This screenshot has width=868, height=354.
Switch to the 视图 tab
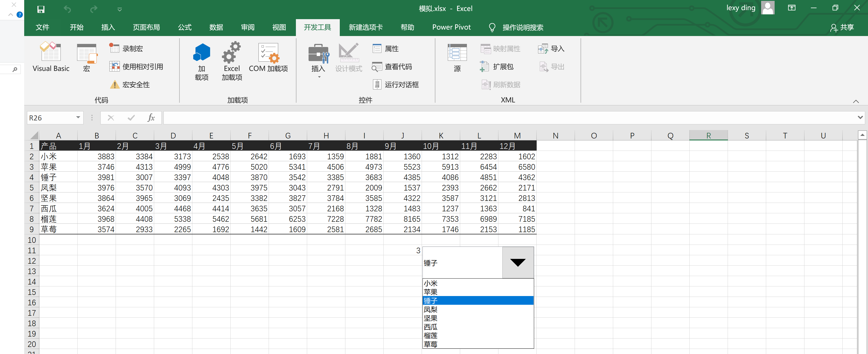tap(279, 27)
